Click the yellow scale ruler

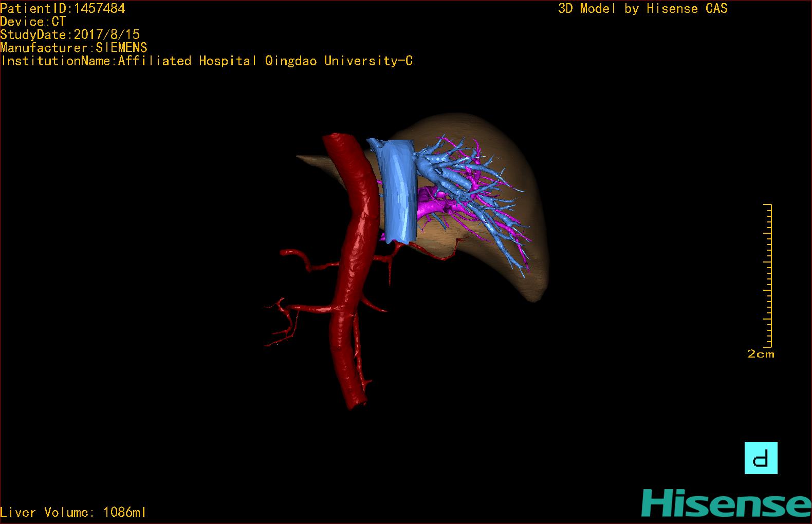click(768, 276)
